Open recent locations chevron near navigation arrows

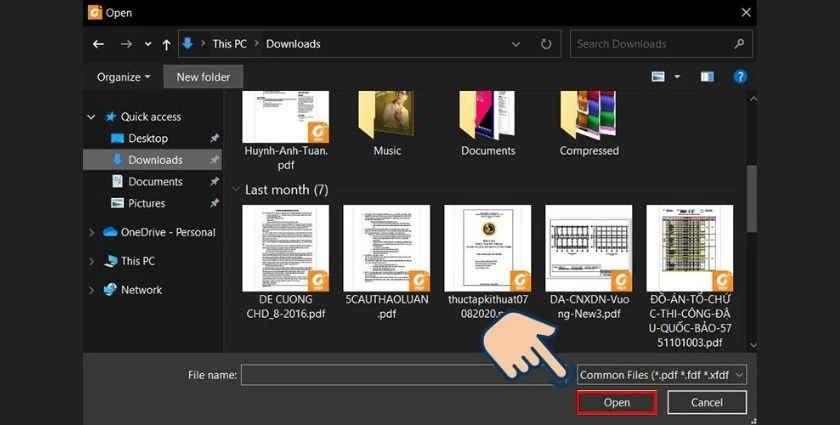point(148,44)
